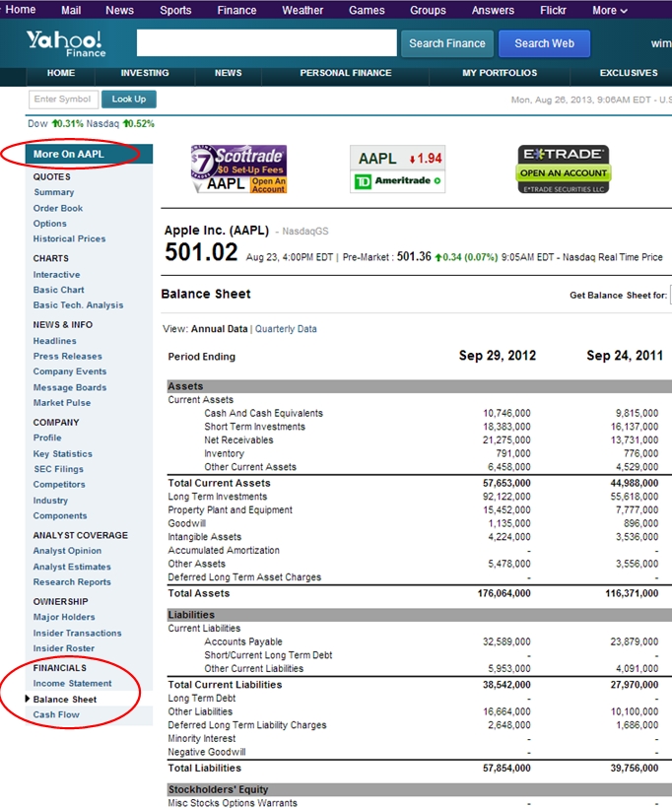The height and width of the screenshot is (808, 672).
Task: Click the finance search text box
Action: click(266, 42)
